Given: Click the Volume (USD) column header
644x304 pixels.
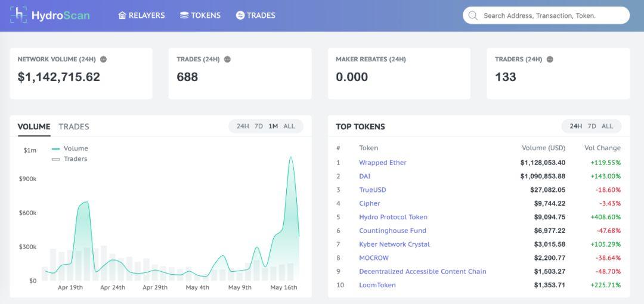Looking at the screenshot, I should click(543, 148).
